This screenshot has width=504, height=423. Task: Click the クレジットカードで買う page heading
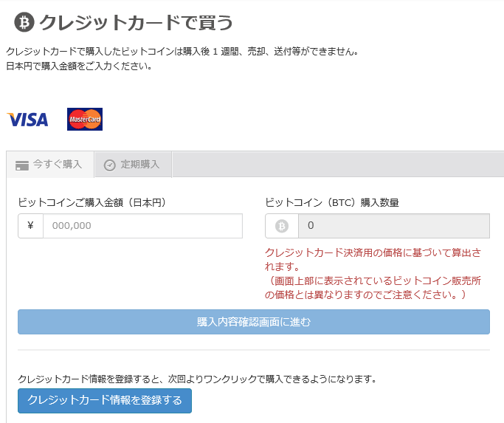pyautogui.click(x=136, y=23)
